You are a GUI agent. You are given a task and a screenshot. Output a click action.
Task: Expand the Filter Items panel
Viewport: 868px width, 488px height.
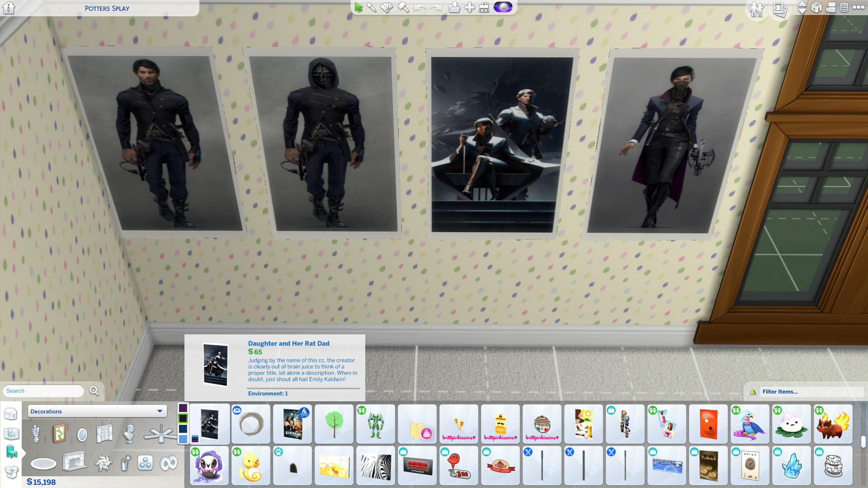[x=805, y=392]
